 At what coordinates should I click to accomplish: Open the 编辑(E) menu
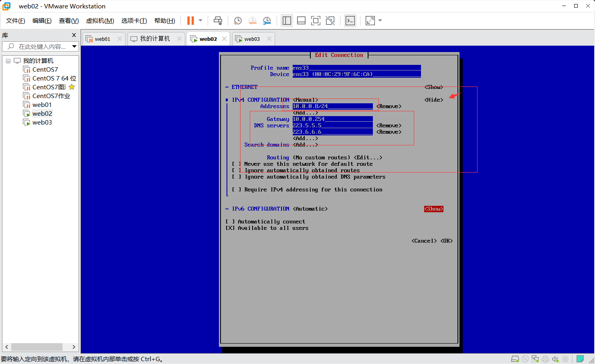[x=42, y=21]
